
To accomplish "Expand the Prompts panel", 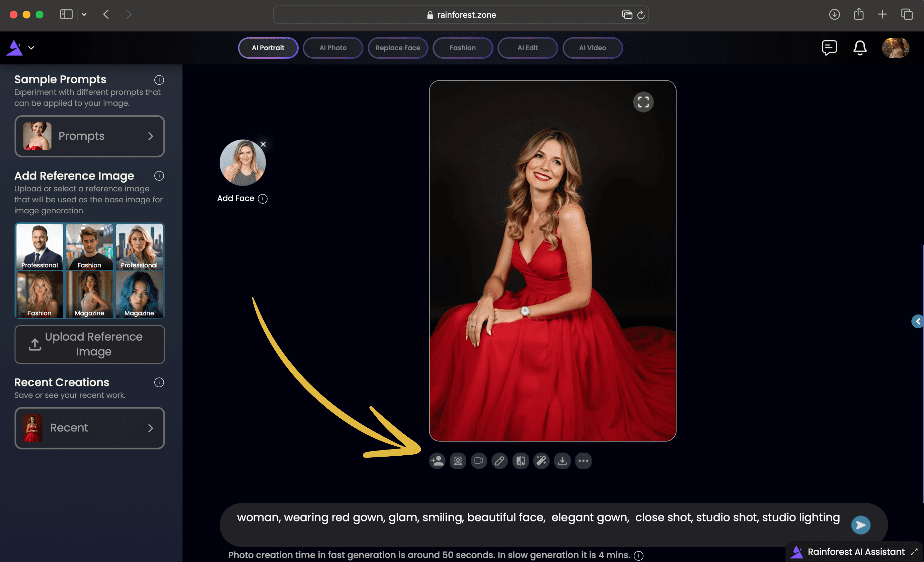I will pos(90,136).
